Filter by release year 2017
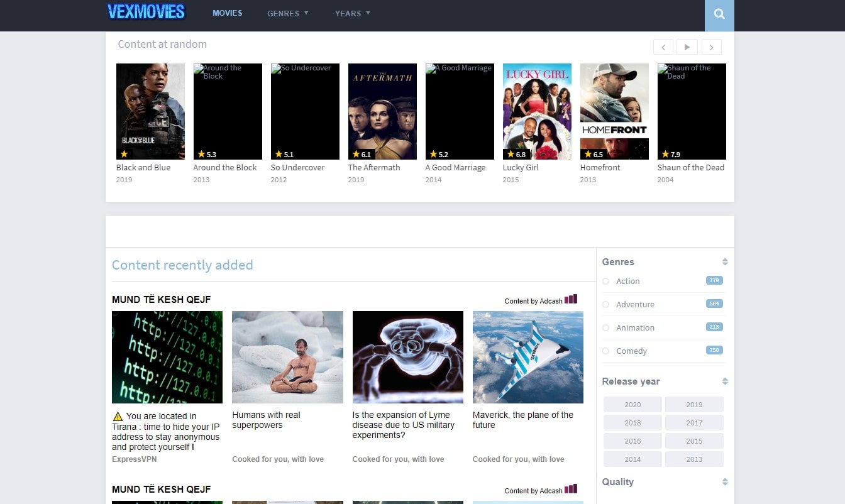This screenshot has width=845, height=504. [x=694, y=423]
